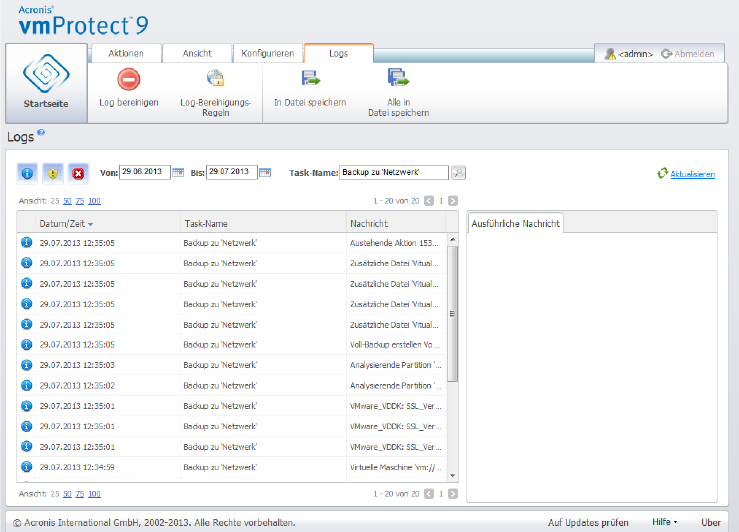Click Alle in Datei speichern icon
Screen dimensions: 739x532
tap(398, 79)
